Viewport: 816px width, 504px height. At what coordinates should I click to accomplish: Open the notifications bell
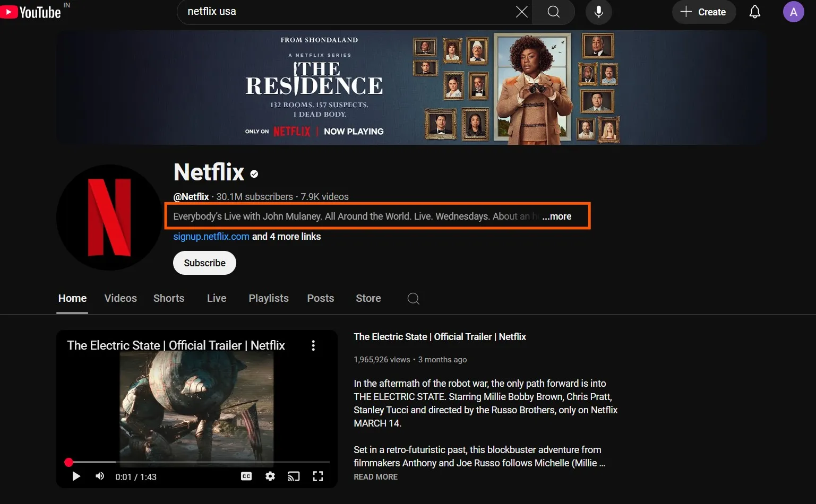754,12
